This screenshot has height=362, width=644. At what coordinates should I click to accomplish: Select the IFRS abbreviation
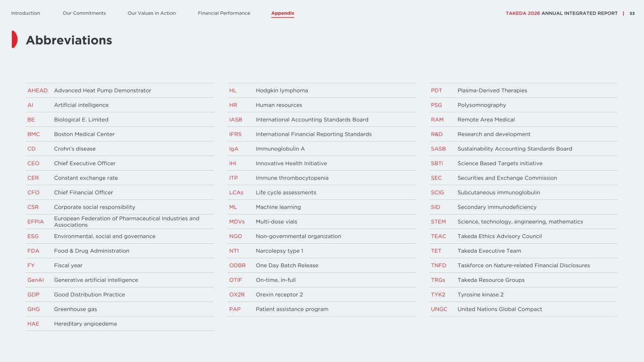tap(235, 134)
